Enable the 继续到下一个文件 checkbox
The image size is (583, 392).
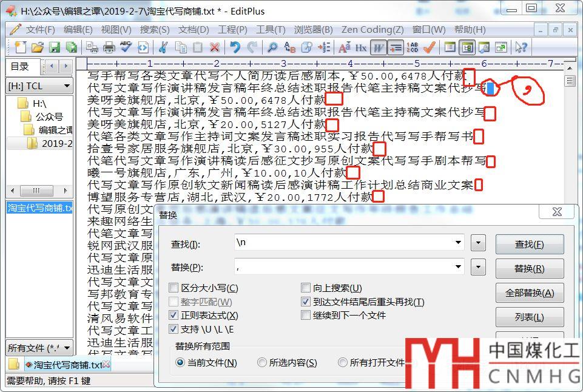(x=306, y=316)
